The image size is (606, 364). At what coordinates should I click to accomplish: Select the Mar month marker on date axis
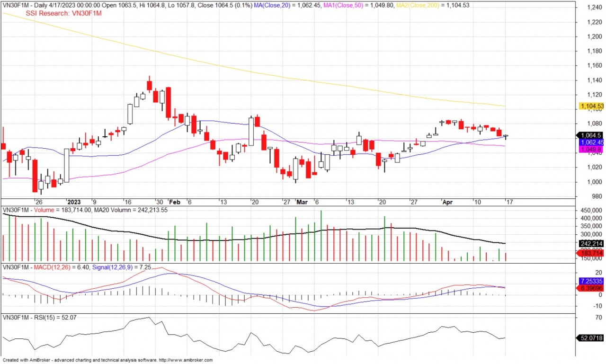coord(302,202)
